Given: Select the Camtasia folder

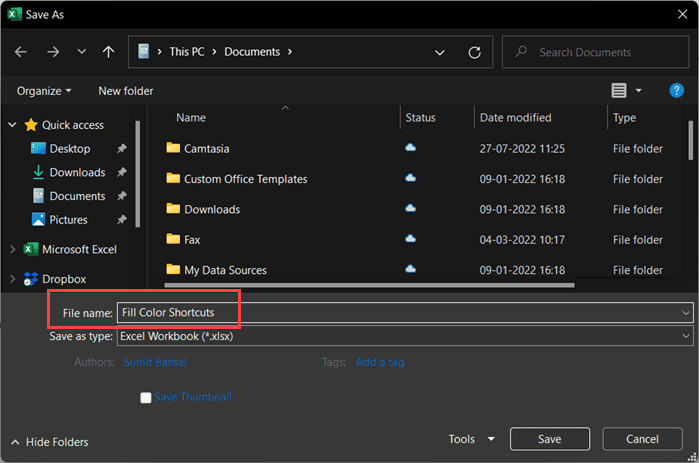Looking at the screenshot, I should click(207, 148).
